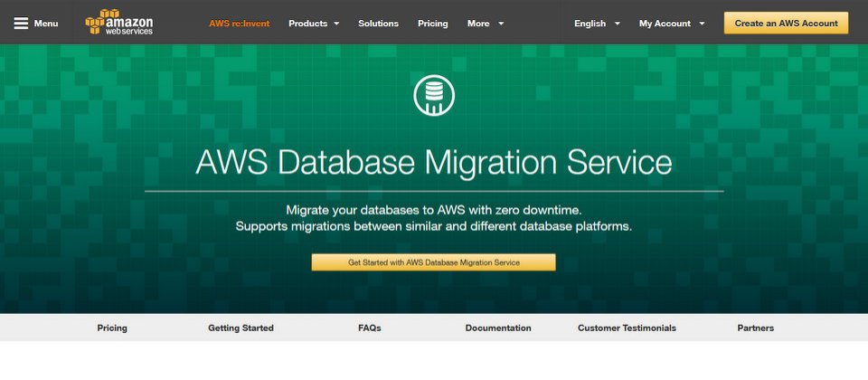The width and height of the screenshot is (868, 380).
Task: Click Get Started with AWS Database Migration Service
Action: click(x=433, y=262)
